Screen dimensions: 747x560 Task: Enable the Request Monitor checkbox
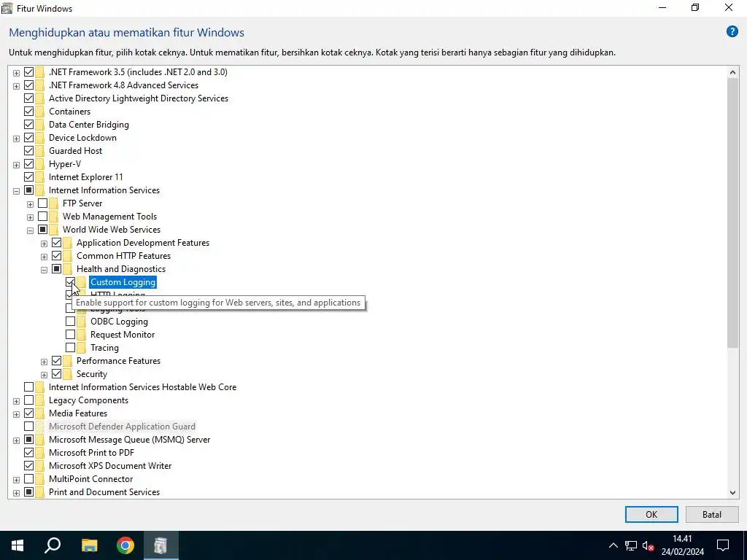pos(70,335)
